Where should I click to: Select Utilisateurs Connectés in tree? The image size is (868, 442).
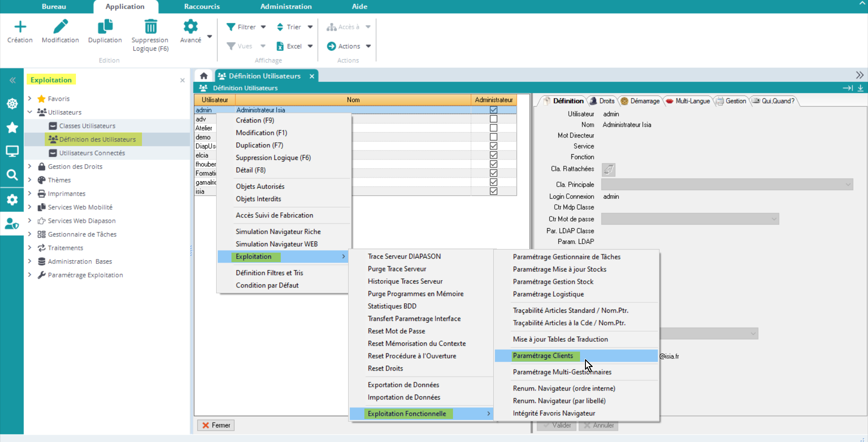click(92, 153)
